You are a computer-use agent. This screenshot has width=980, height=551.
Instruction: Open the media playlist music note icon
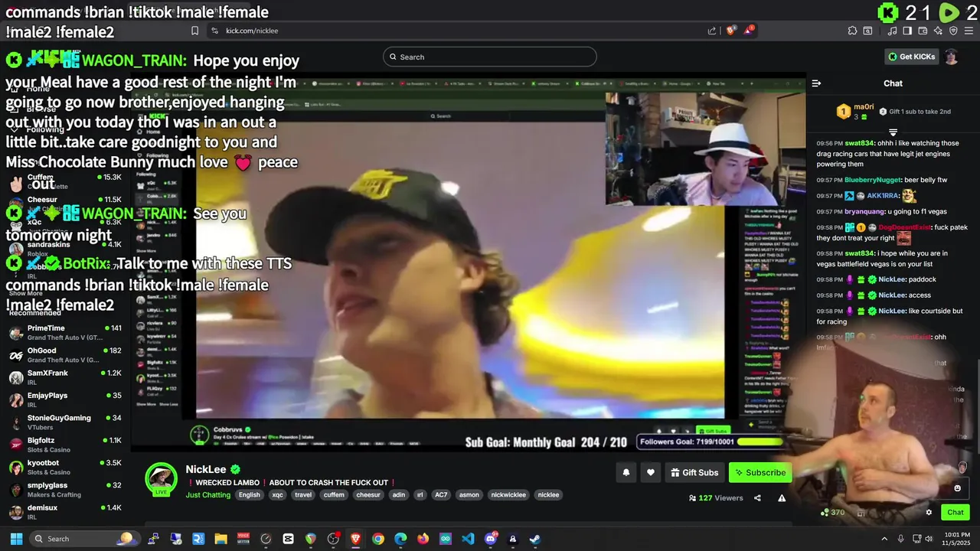[893, 31]
